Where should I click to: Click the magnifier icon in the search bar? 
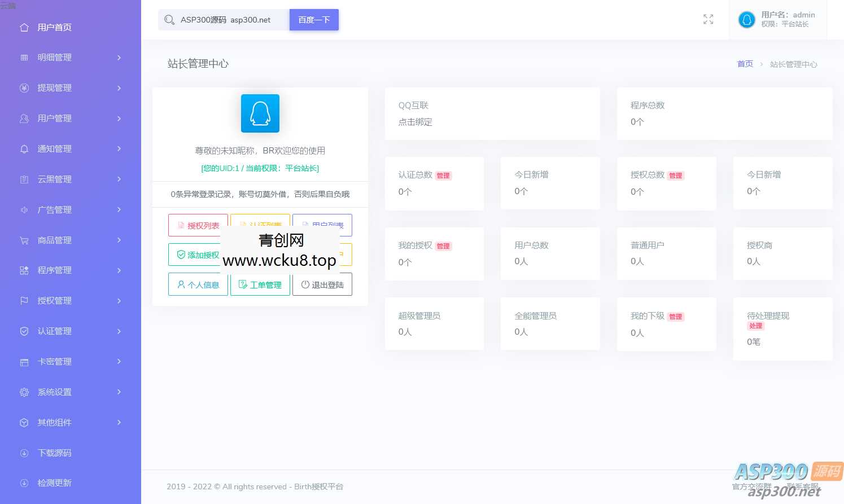click(x=169, y=20)
